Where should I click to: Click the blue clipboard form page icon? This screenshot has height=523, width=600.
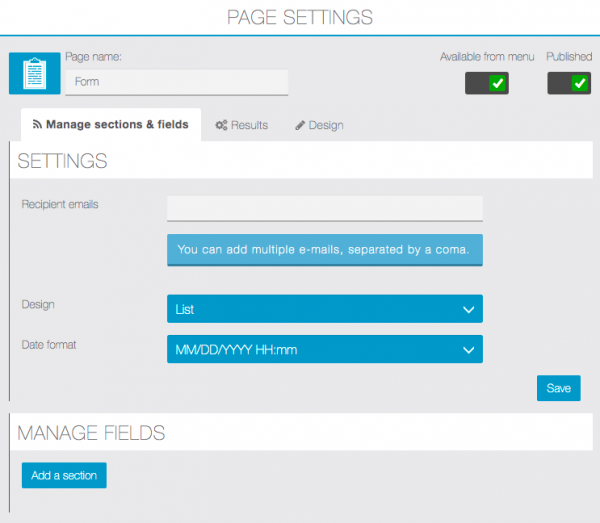pos(34,73)
